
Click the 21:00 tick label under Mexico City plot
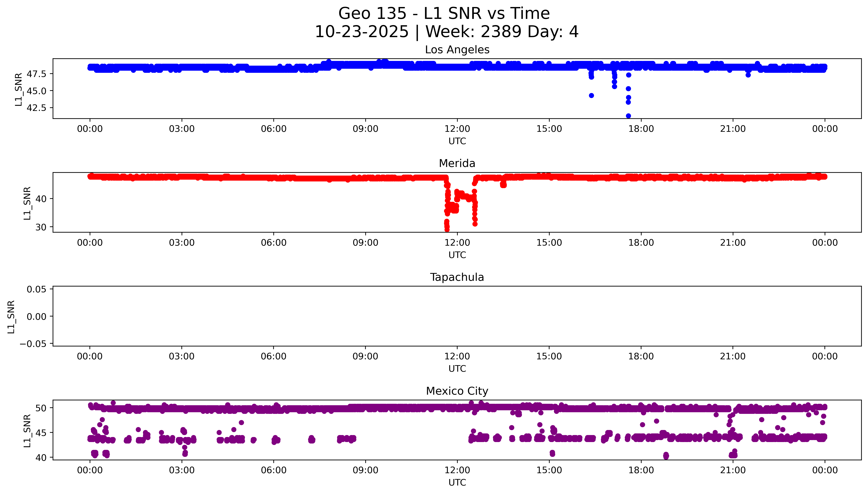pyautogui.click(x=733, y=470)
